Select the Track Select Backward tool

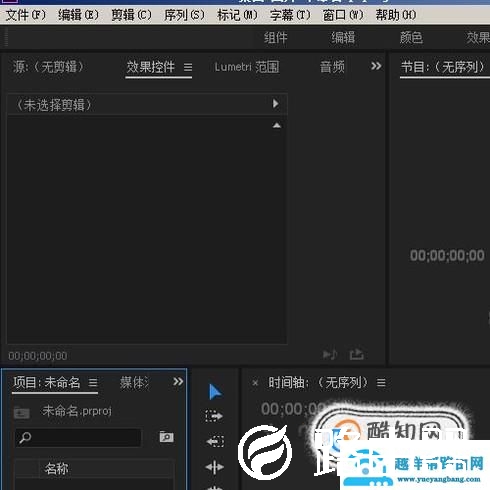(215, 442)
